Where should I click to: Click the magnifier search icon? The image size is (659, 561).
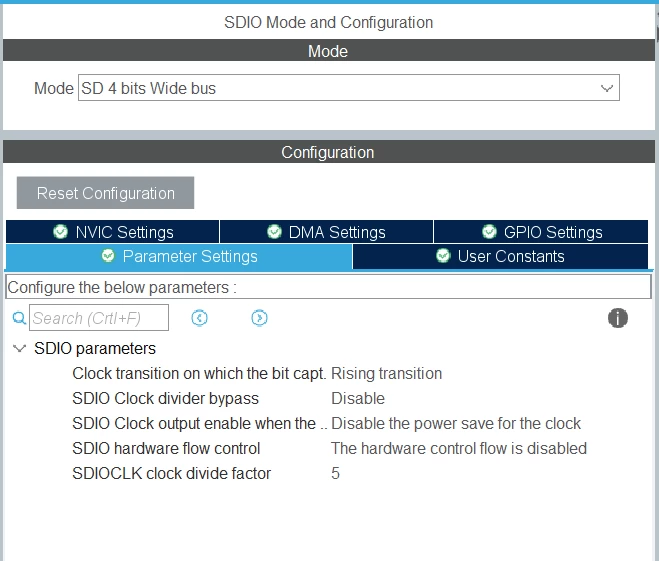19,318
